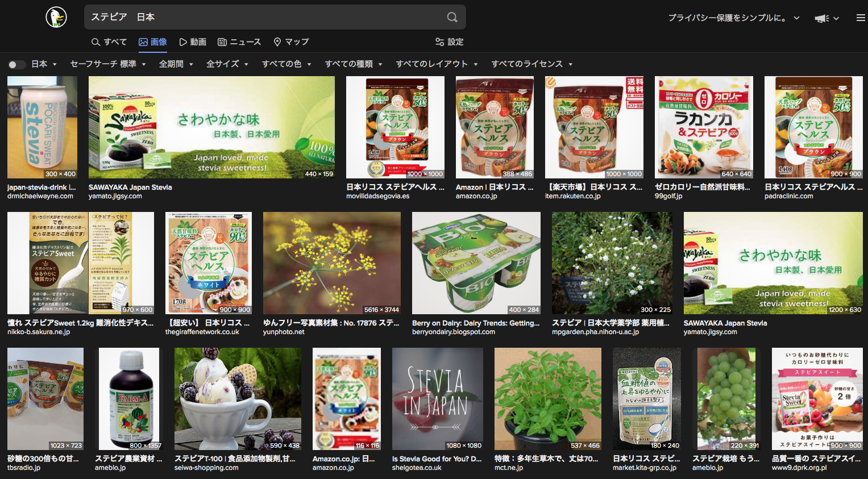The width and height of the screenshot is (868, 479).
Task: Click the yunphoto.net source link
Action: coord(284,332)
